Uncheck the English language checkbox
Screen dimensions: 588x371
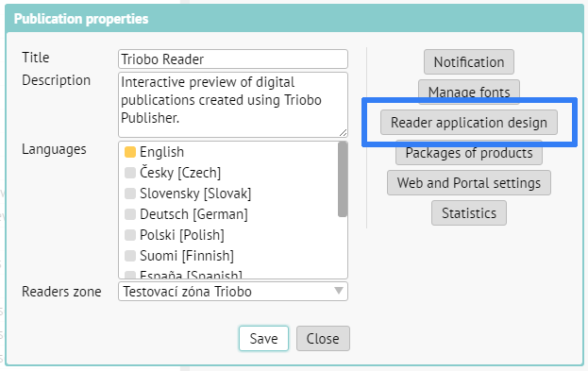point(130,152)
